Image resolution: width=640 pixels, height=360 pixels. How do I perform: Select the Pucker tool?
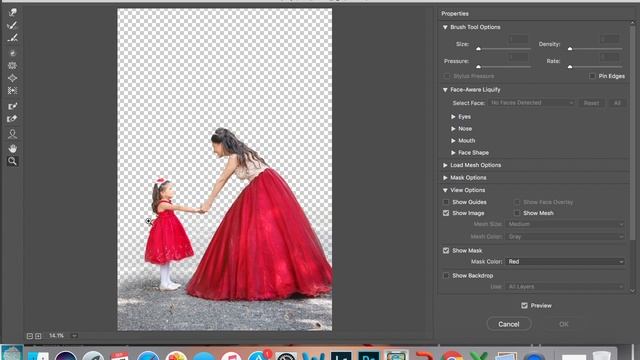[x=12, y=65]
